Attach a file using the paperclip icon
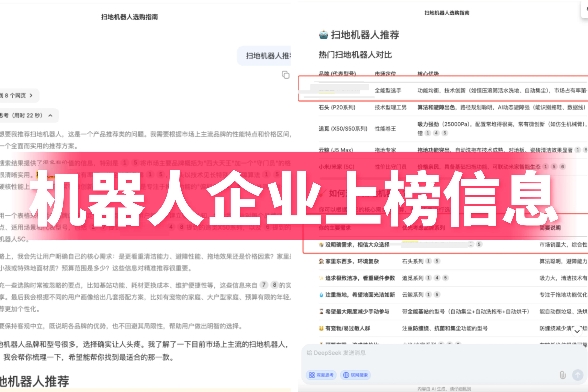 [563, 375]
